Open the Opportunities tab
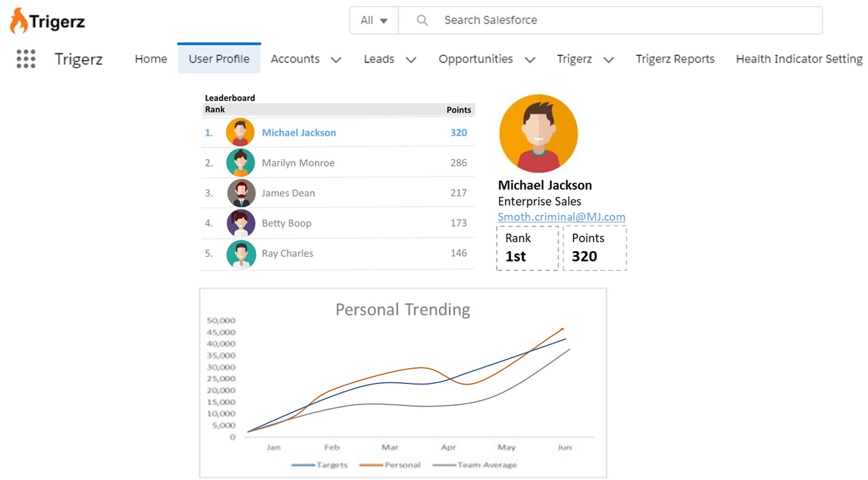Screen dimensions: 868x480 pos(476,59)
